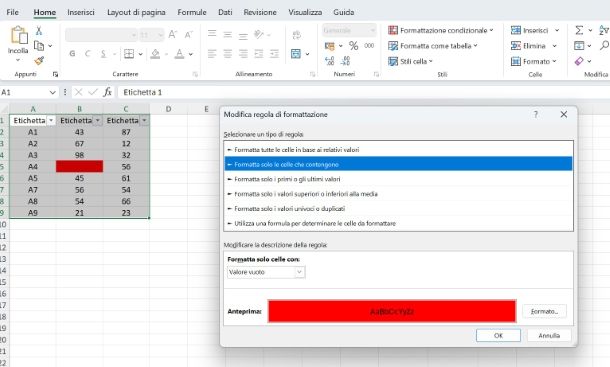Click cell containing 98

(x=79, y=155)
